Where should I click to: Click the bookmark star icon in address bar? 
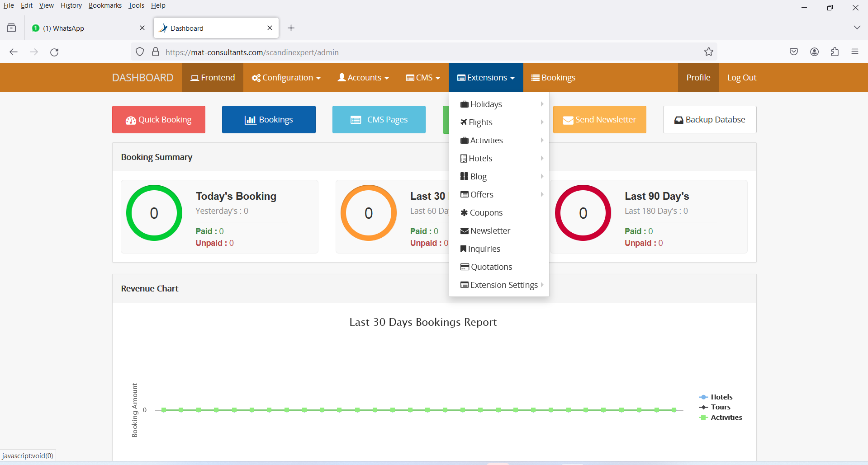pos(708,52)
